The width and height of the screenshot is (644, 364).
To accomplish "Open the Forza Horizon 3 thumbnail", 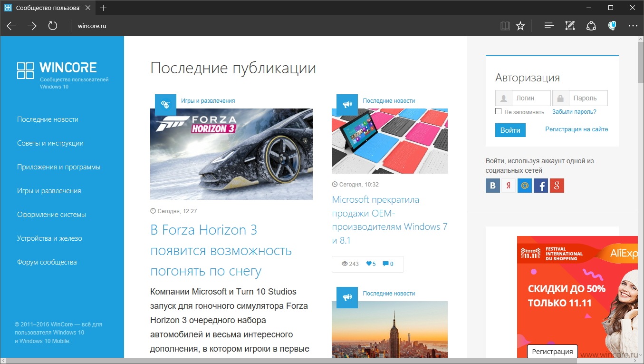I will coord(231,154).
